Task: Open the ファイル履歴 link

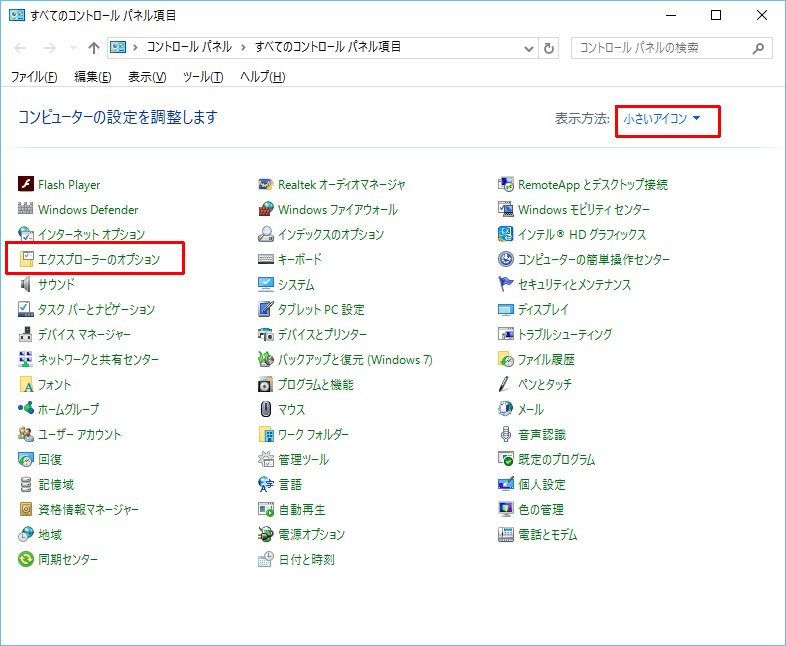Action: (546, 359)
